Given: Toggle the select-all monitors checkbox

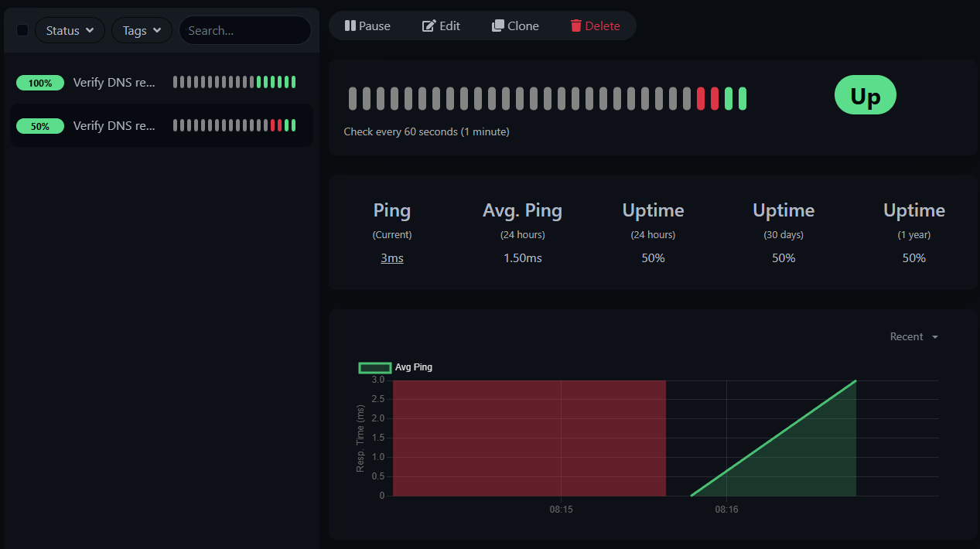Looking at the screenshot, I should [22, 30].
